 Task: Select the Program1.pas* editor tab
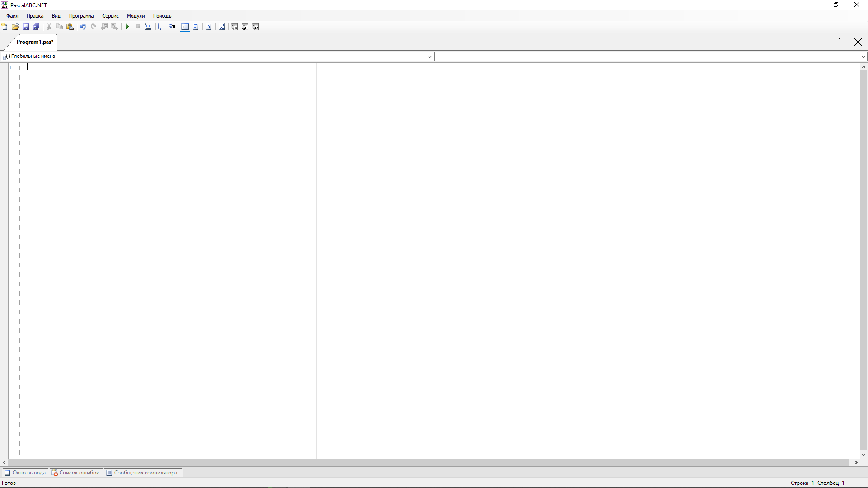coord(35,42)
